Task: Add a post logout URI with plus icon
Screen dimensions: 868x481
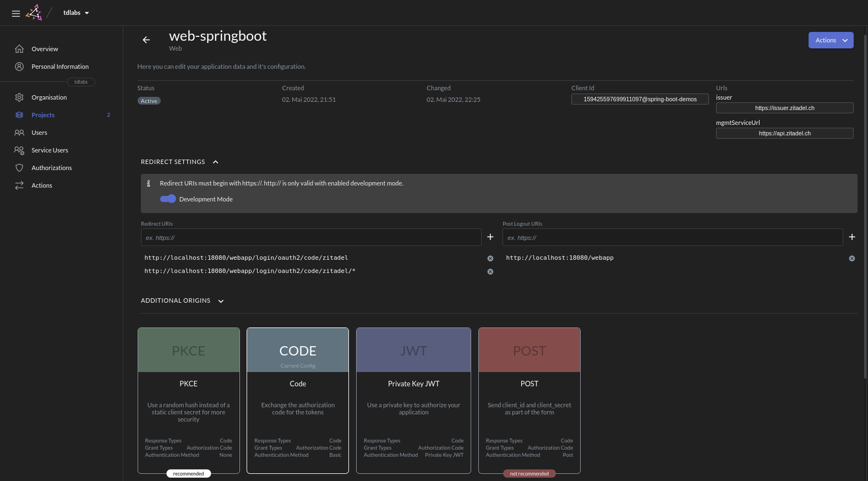Action: pyautogui.click(x=852, y=237)
